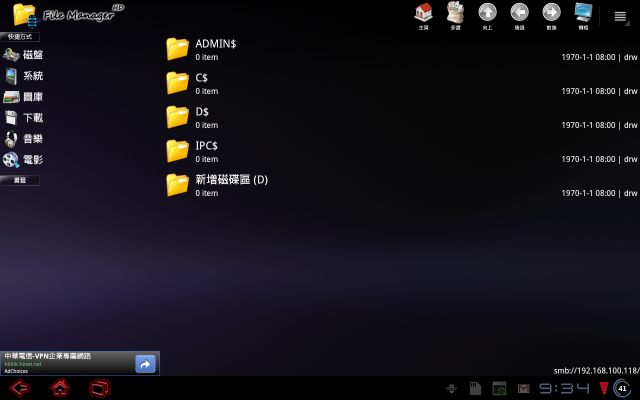
Task: Navigate forward with the right arrow icon
Action: pos(551,16)
